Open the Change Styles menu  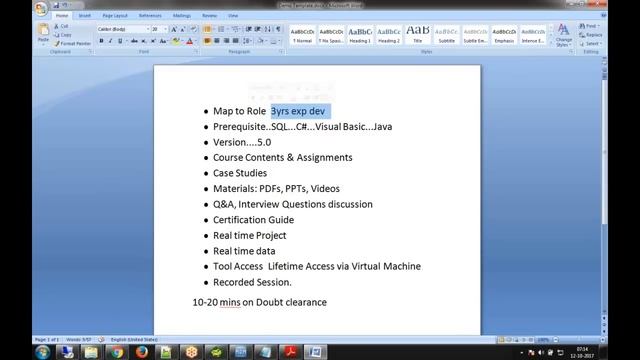(x=564, y=35)
